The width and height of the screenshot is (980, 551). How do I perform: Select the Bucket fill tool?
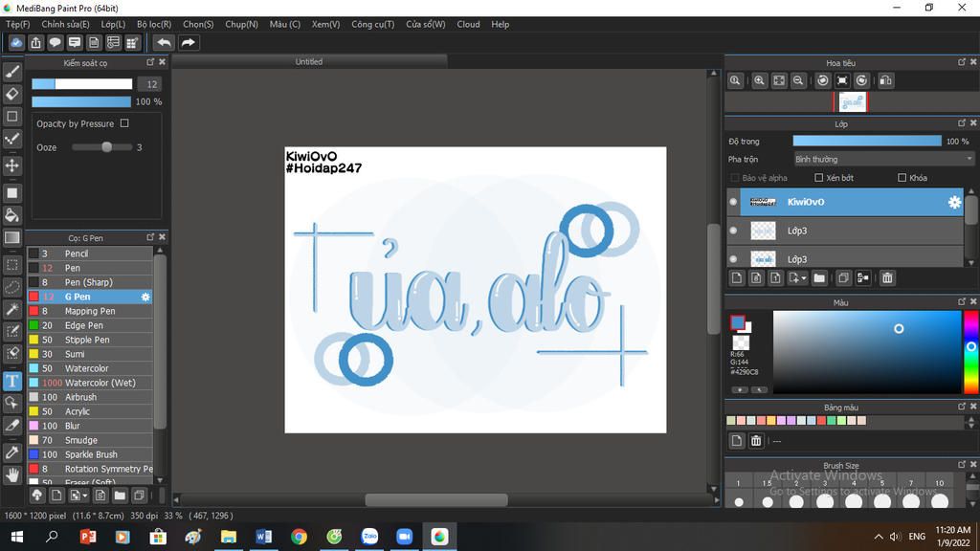coord(11,215)
